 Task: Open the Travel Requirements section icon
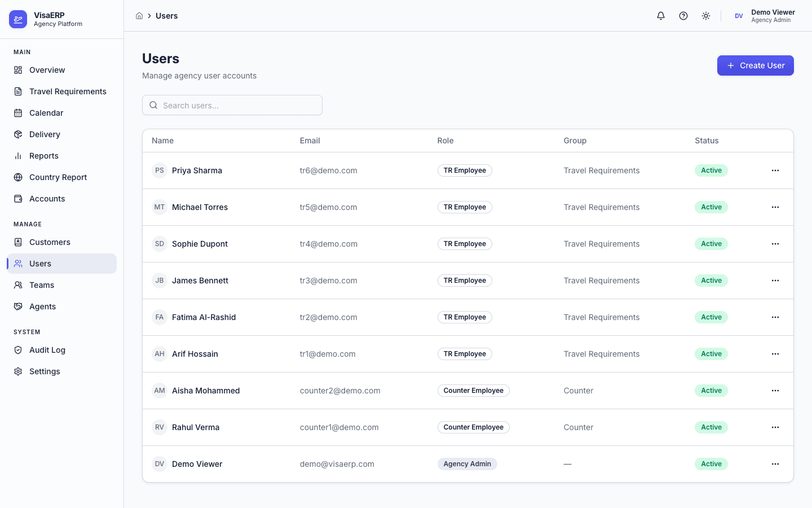coord(17,91)
